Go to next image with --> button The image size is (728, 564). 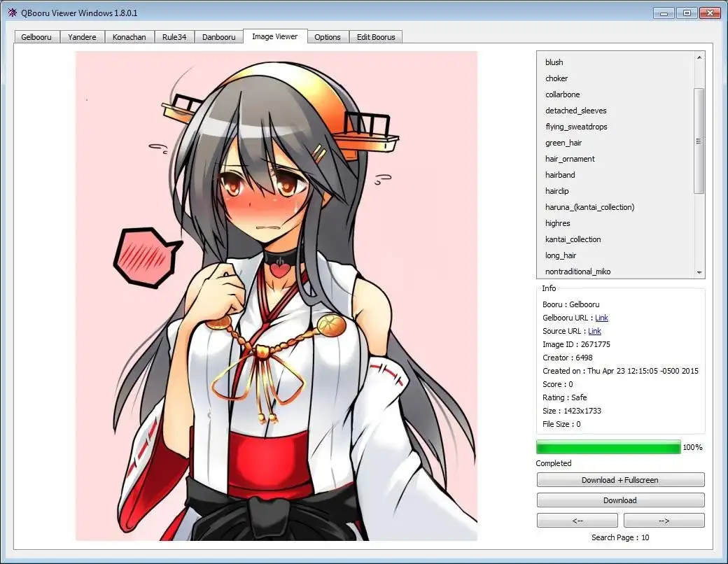click(664, 521)
